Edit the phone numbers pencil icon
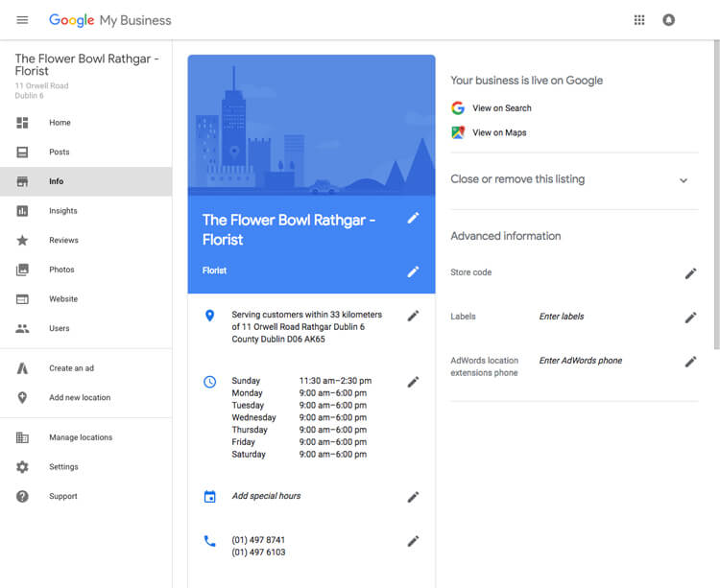720x588 pixels. (x=413, y=541)
